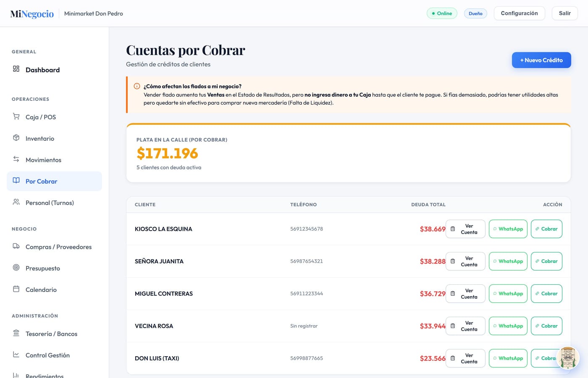The image size is (588, 378).
Task: Click the $23.566 debt amount
Action: (x=433, y=358)
